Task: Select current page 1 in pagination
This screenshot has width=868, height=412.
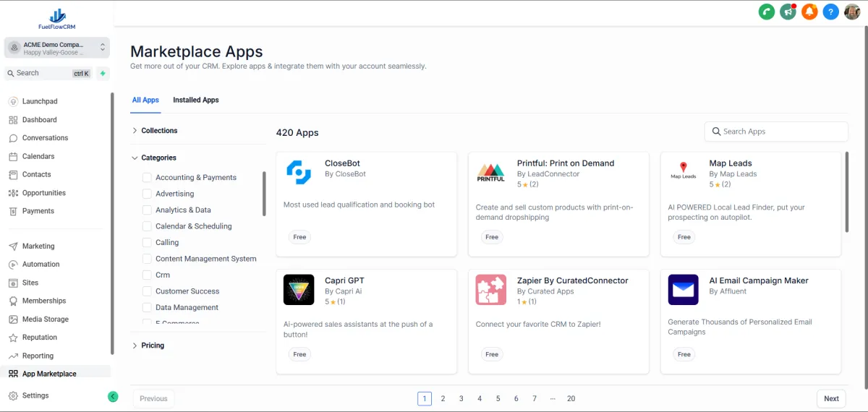Action: coord(425,398)
